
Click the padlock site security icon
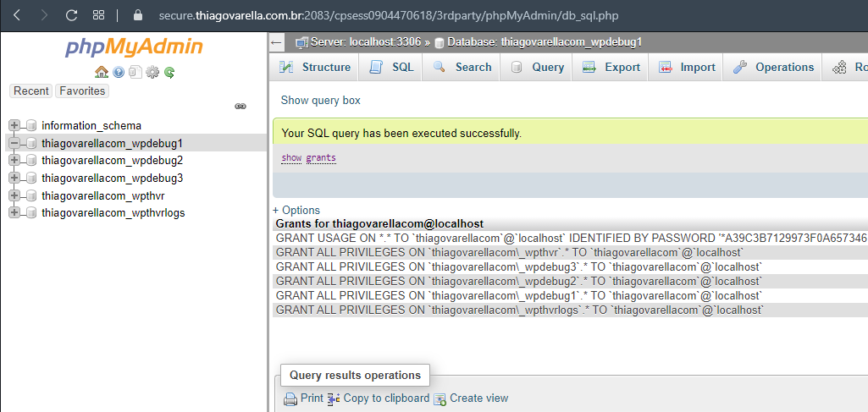(x=138, y=15)
